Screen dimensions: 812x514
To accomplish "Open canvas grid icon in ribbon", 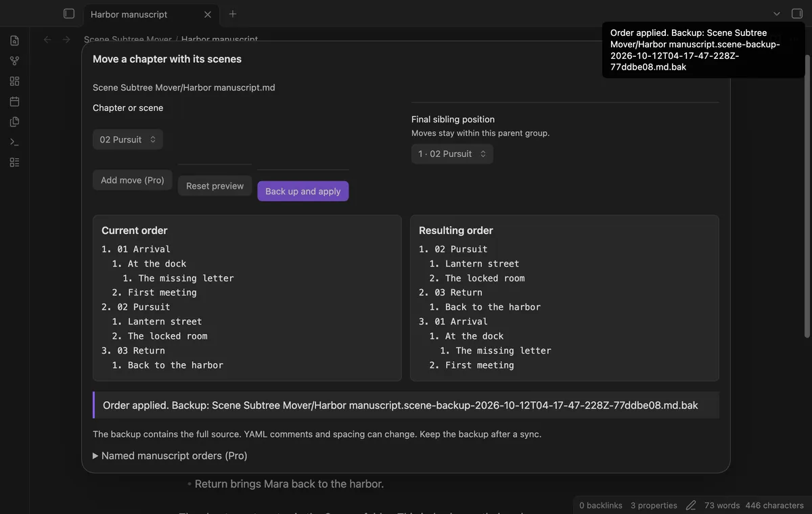I will [x=14, y=81].
